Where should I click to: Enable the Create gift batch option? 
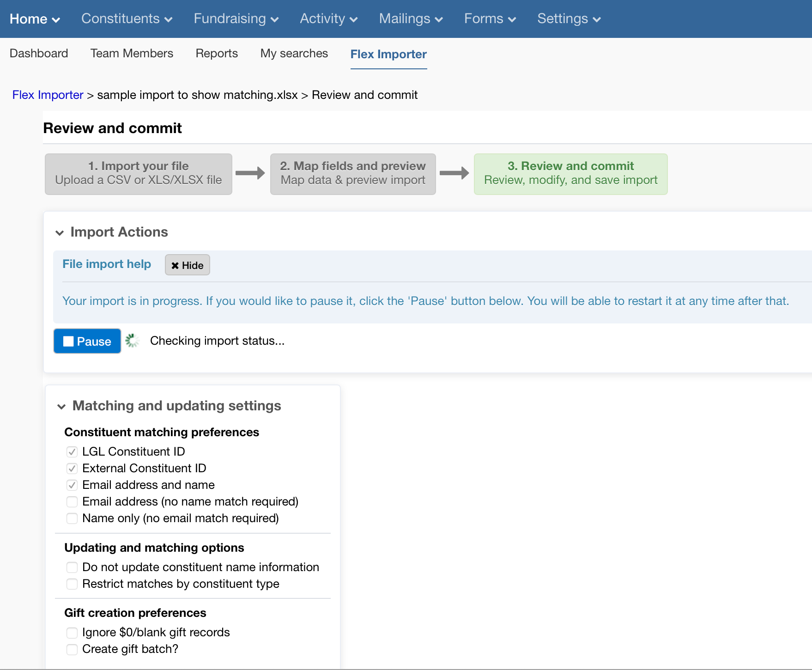[72, 649]
